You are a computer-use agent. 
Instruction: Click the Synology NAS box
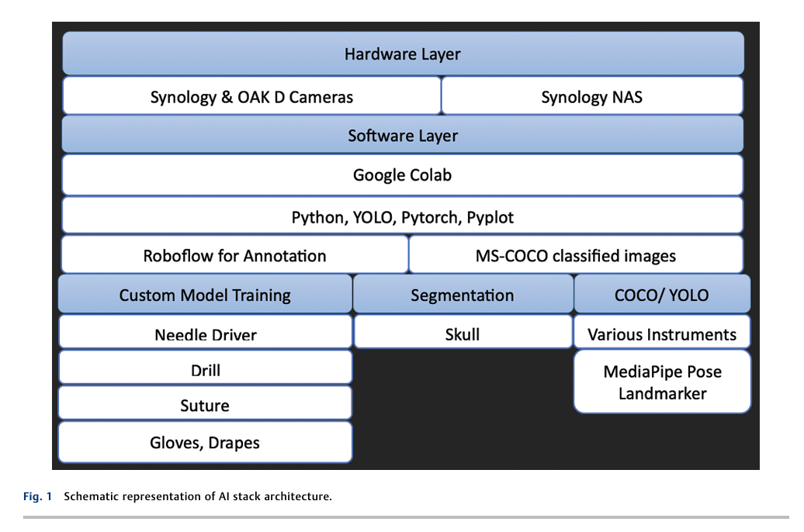click(x=592, y=96)
